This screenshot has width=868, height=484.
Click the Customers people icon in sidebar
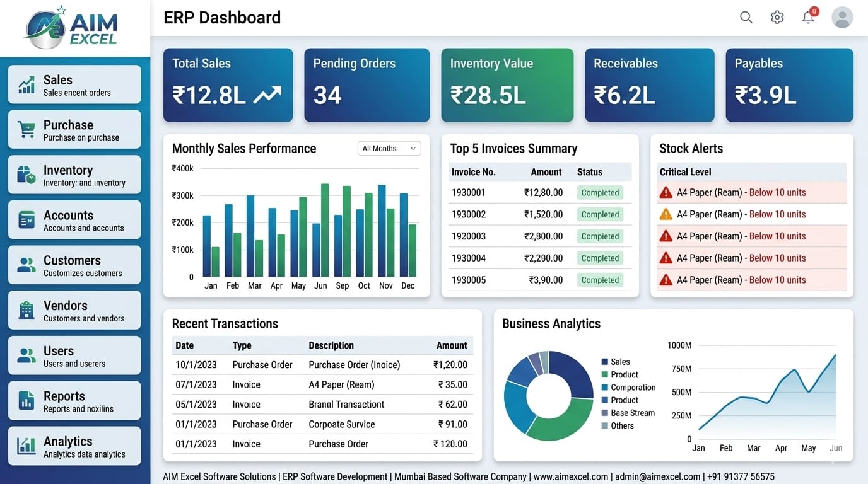click(x=26, y=265)
